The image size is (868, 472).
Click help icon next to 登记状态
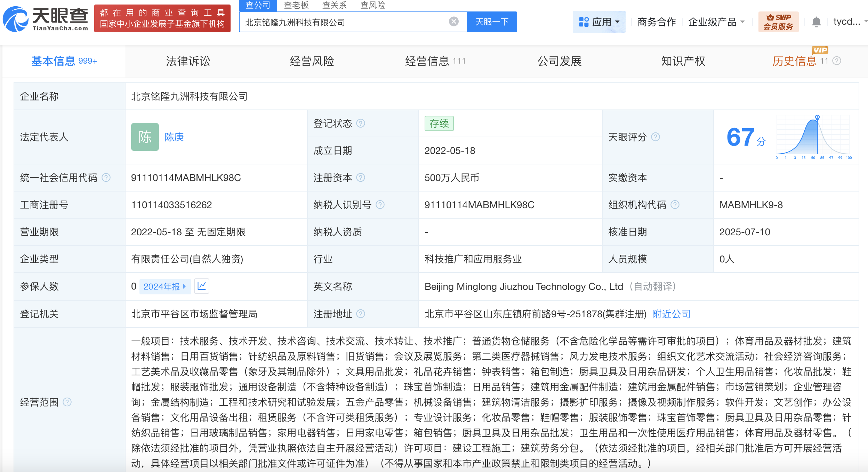click(x=361, y=123)
